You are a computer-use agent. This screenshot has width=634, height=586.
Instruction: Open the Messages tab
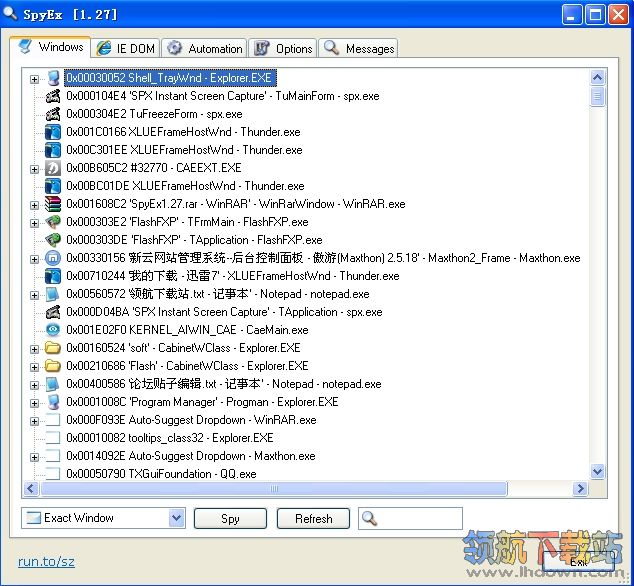point(358,49)
